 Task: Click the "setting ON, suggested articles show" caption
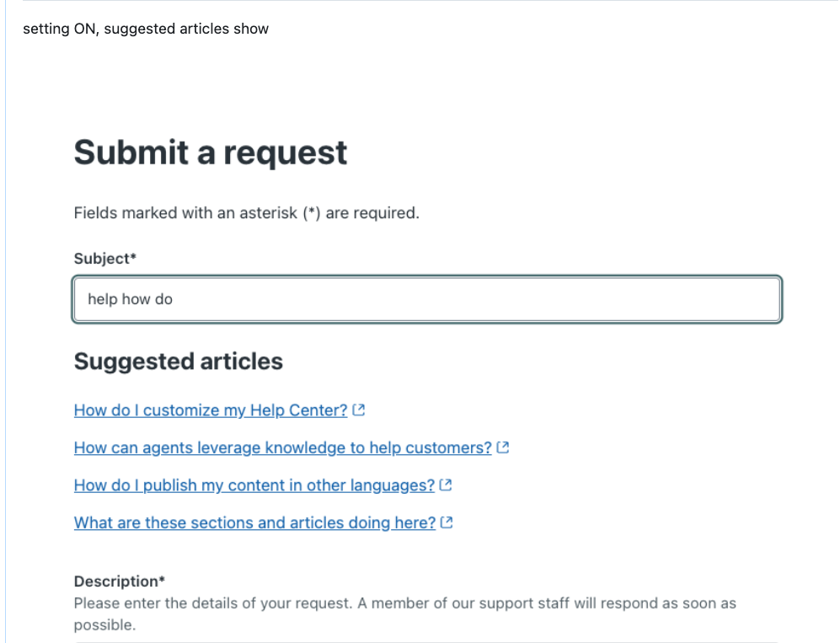point(146,29)
